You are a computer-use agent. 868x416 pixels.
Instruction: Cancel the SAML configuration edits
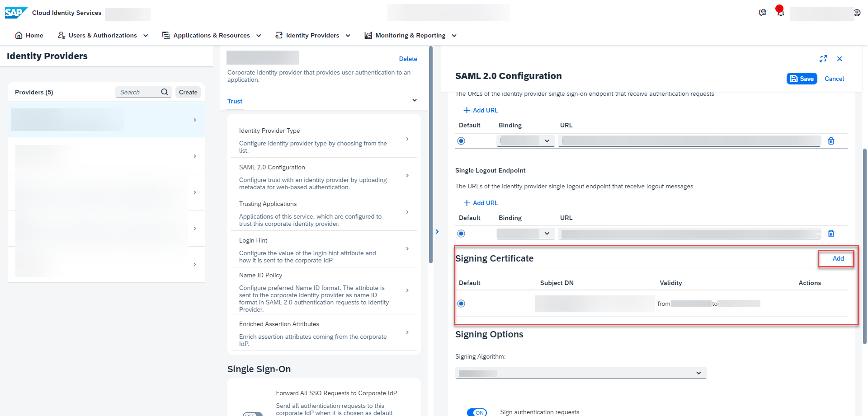pyautogui.click(x=834, y=79)
